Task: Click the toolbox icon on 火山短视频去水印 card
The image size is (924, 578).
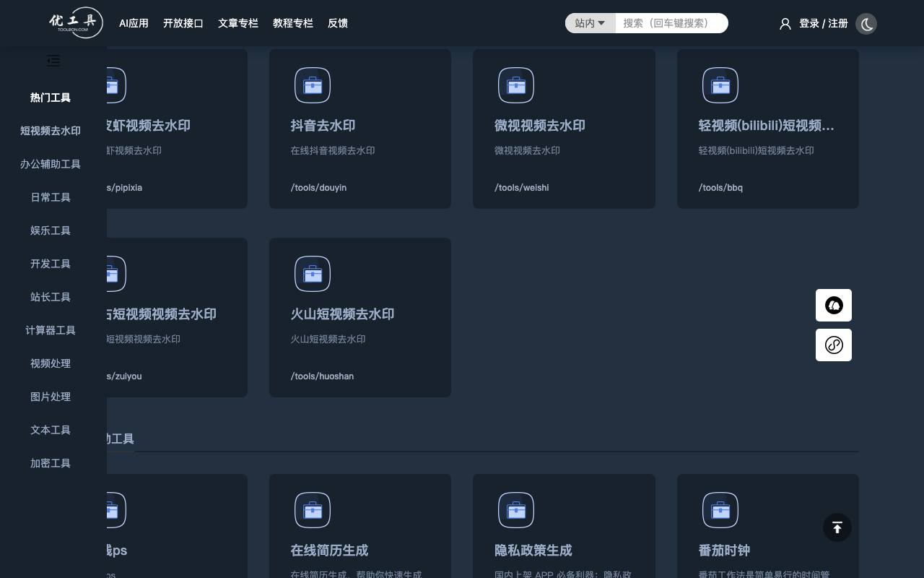Action: pos(313,274)
